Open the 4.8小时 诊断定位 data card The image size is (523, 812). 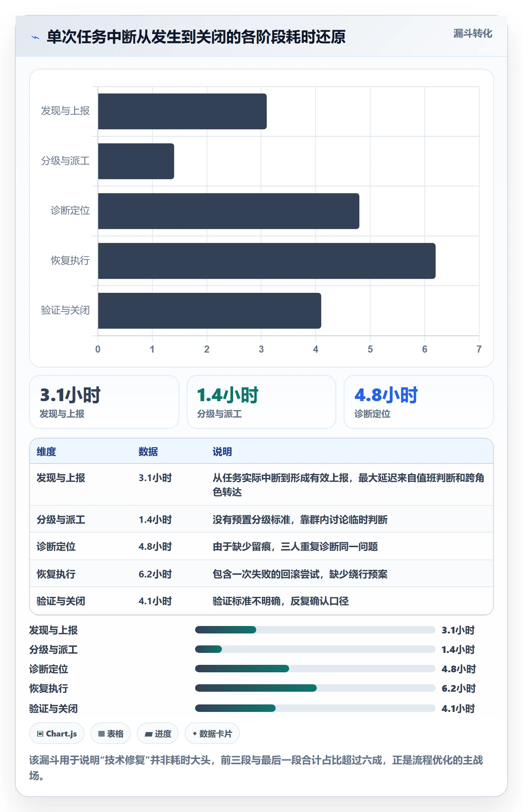[x=419, y=402]
